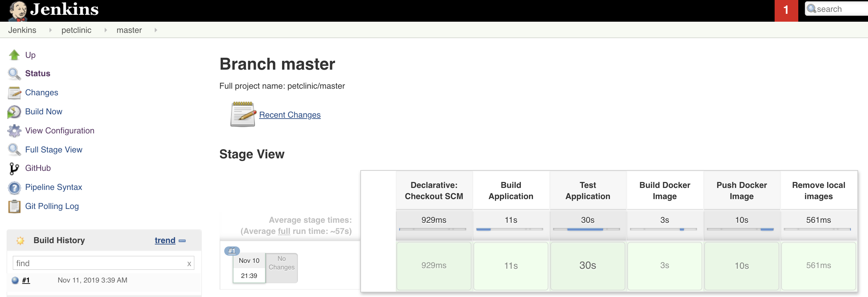Open the GitHub link

point(38,168)
